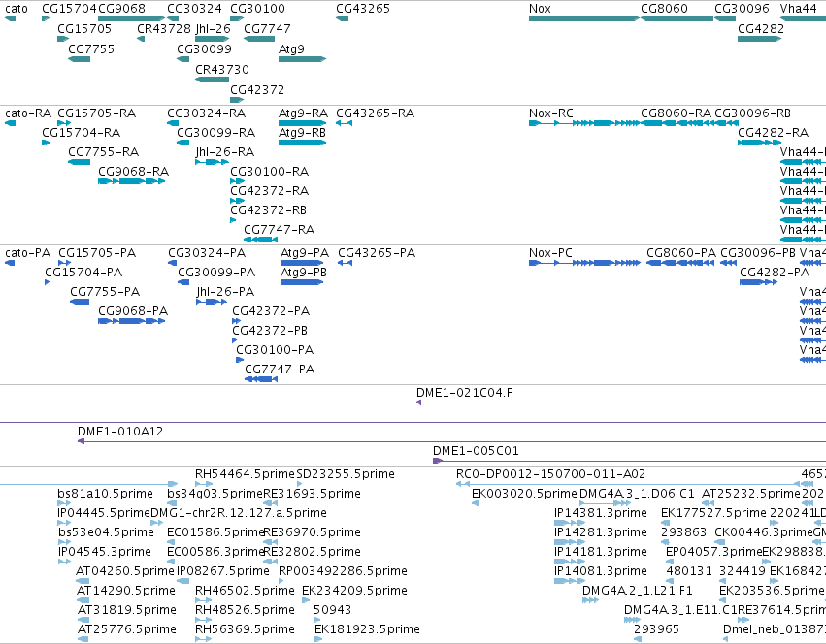Click the RH56369.5prime EST label
This screenshot has height=644, width=826.
(x=245, y=629)
